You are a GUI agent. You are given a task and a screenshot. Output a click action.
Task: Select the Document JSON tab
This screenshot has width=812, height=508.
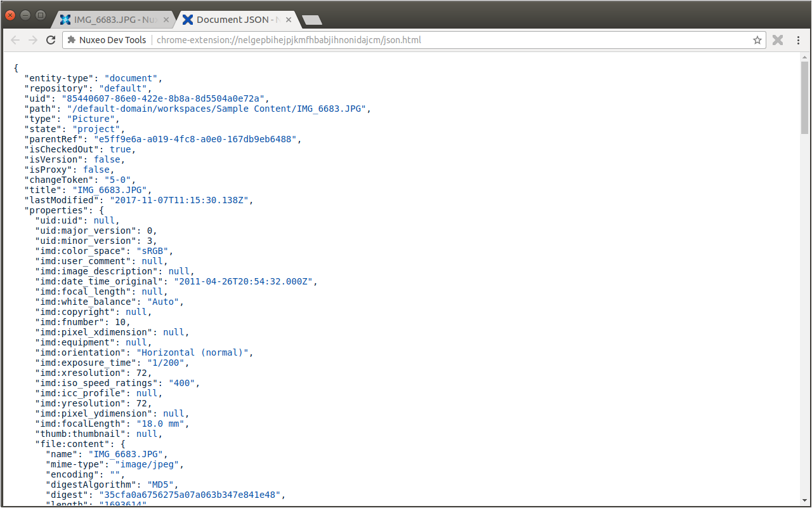pos(237,20)
